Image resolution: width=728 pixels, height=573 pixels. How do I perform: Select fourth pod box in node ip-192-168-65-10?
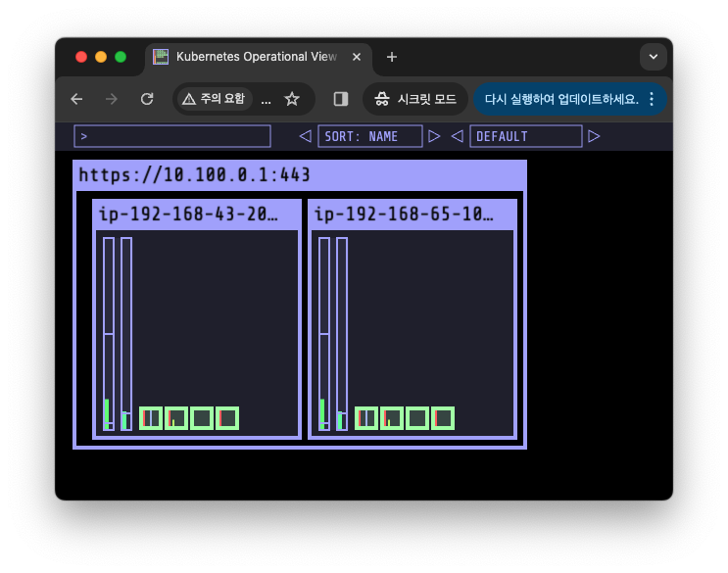tap(443, 418)
